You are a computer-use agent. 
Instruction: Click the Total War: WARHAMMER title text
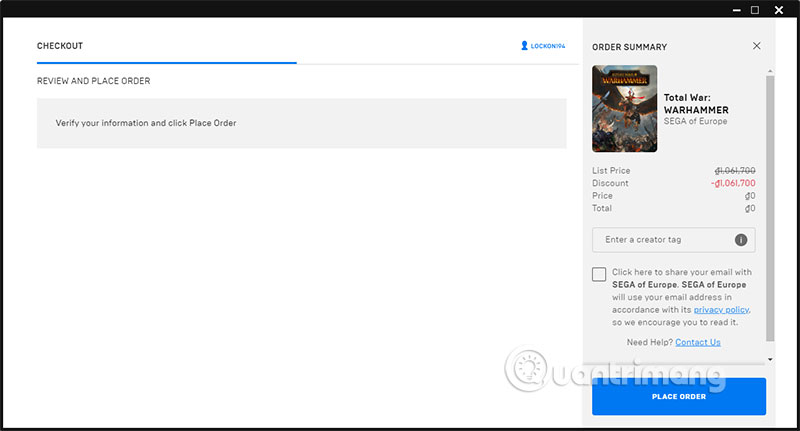pos(696,104)
